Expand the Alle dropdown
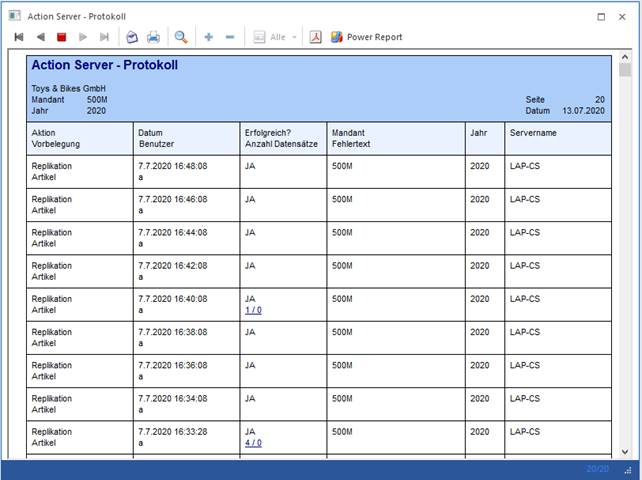642x480 pixels. pos(295,37)
